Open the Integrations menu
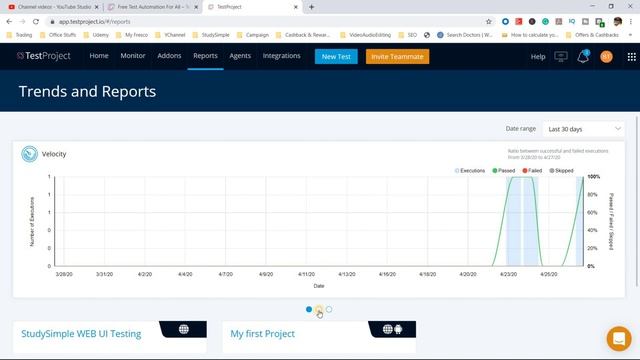The width and height of the screenshot is (640, 360). [x=281, y=56]
